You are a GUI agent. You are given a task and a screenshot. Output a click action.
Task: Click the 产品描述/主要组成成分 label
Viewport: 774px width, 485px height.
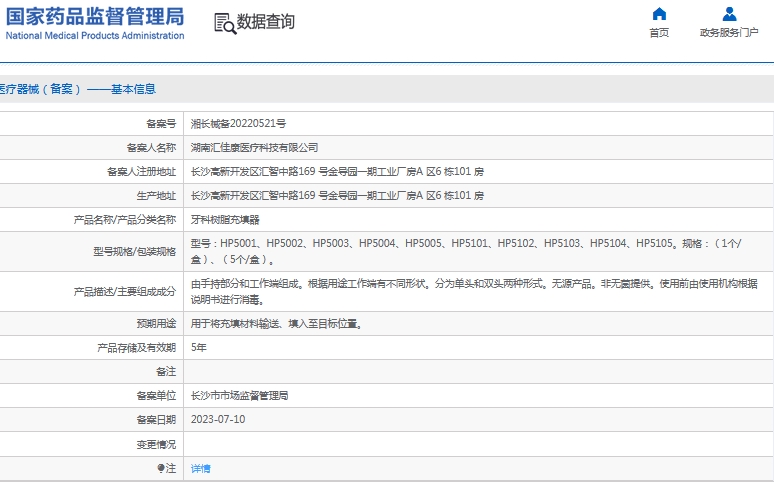click(125, 292)
